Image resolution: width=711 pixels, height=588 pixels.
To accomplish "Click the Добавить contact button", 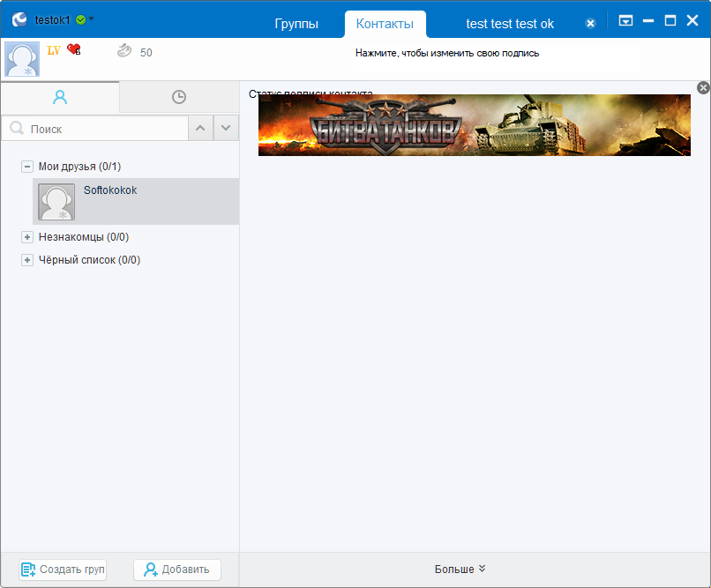I will click(x=177, y=569).
